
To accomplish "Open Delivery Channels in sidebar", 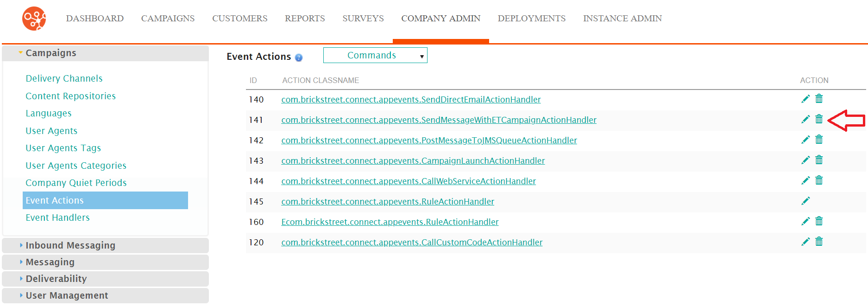I will point(64,78).
